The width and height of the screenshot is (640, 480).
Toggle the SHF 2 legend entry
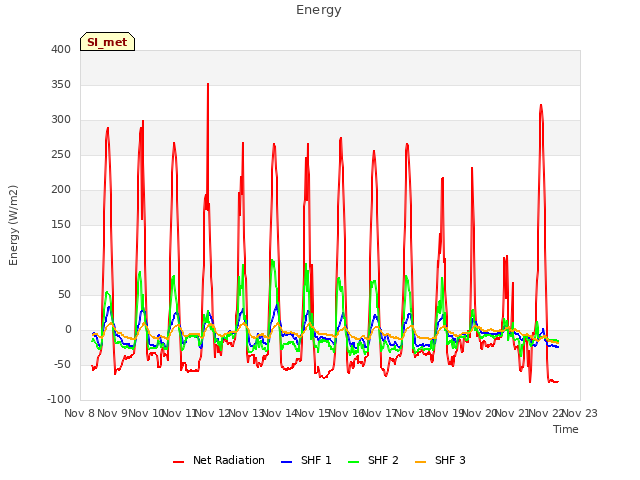373,460
